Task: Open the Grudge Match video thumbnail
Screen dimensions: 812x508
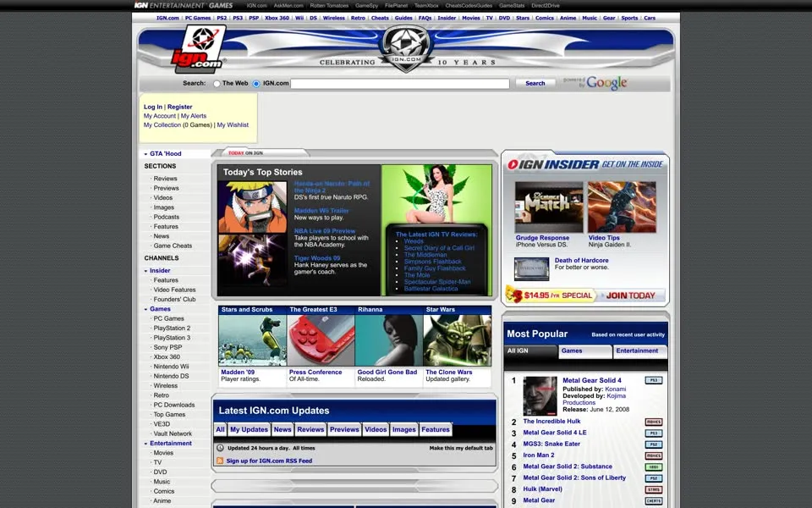Action: tap(549, 207)
